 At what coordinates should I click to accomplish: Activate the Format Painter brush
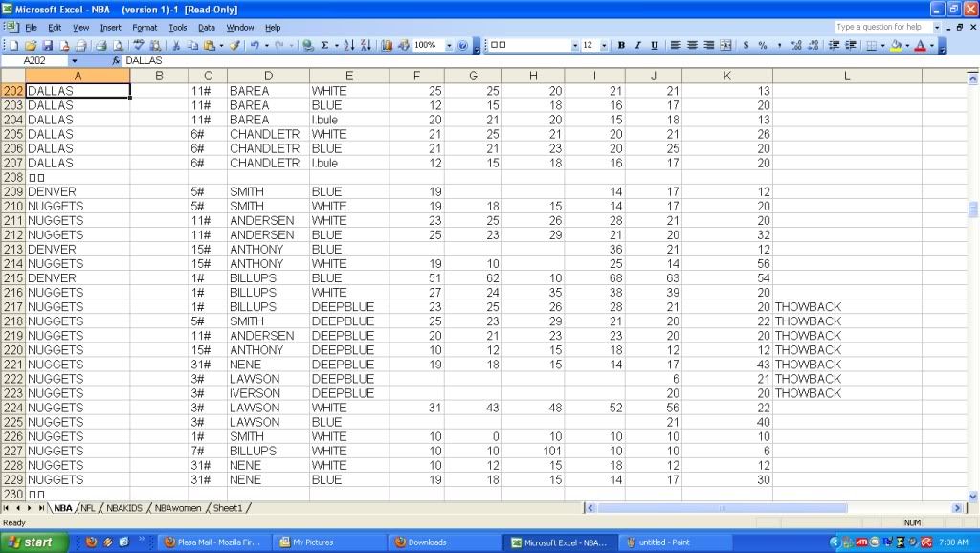pos(234,45)
